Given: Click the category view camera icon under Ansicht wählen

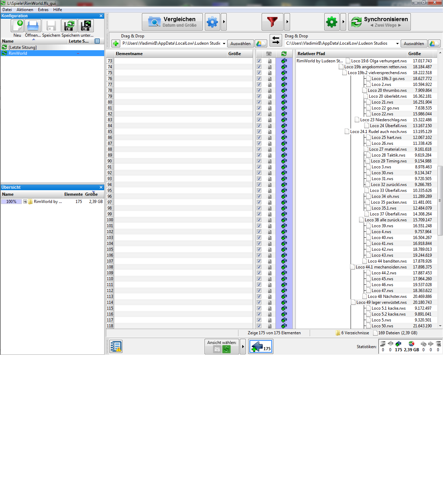Looking at the screenshot, I should (x=217, y=350).
